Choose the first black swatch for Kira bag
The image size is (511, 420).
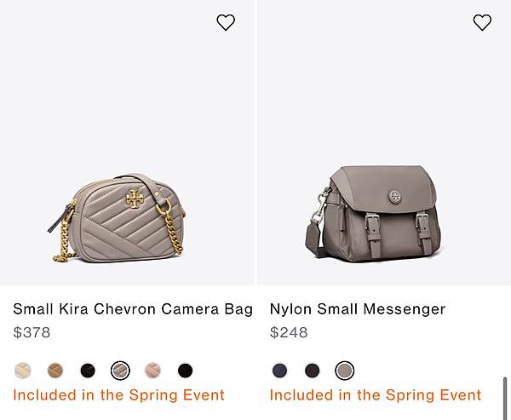click(88, 371)
